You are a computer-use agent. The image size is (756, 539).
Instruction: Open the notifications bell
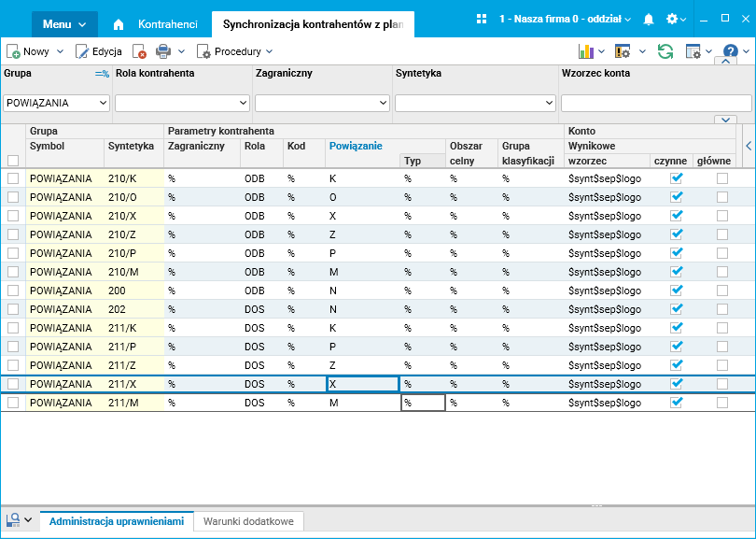[x=649, y=19]
